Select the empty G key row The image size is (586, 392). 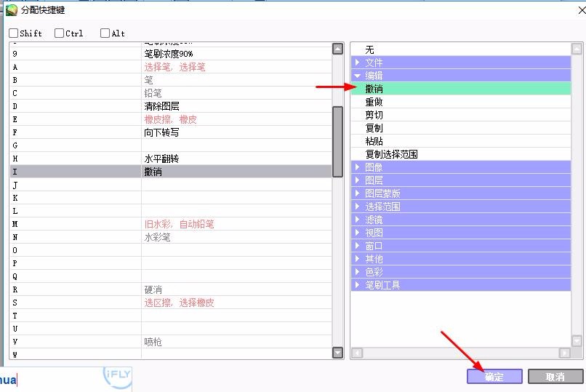(x=171, y=145)
